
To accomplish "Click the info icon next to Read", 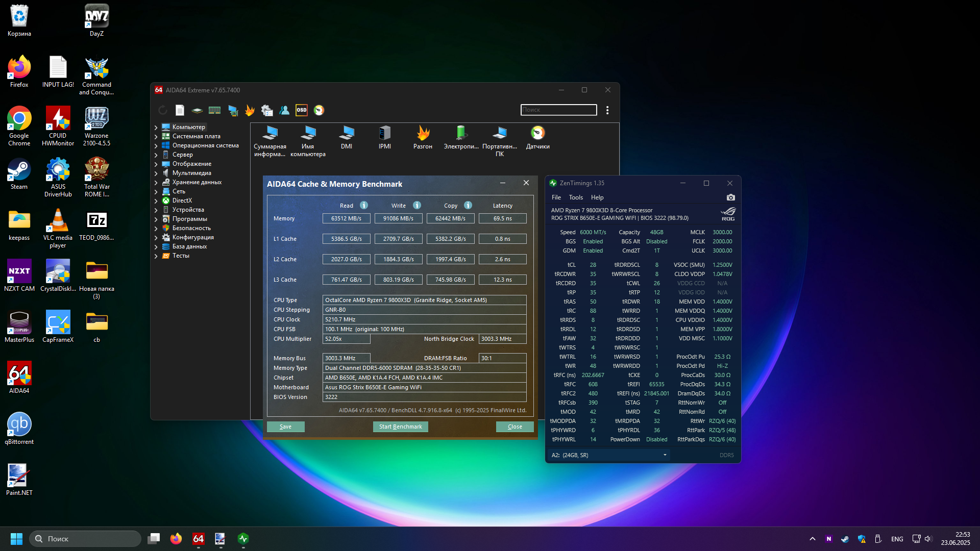I will click(364, 205).
